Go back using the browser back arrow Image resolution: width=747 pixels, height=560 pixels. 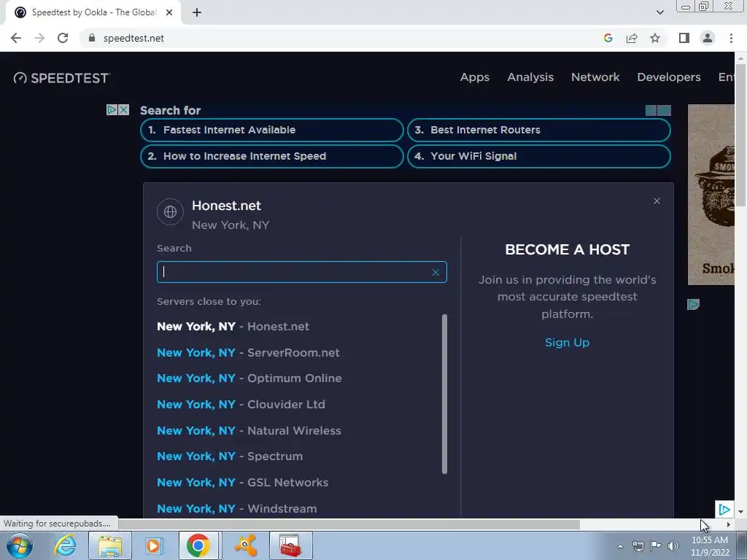16,38
